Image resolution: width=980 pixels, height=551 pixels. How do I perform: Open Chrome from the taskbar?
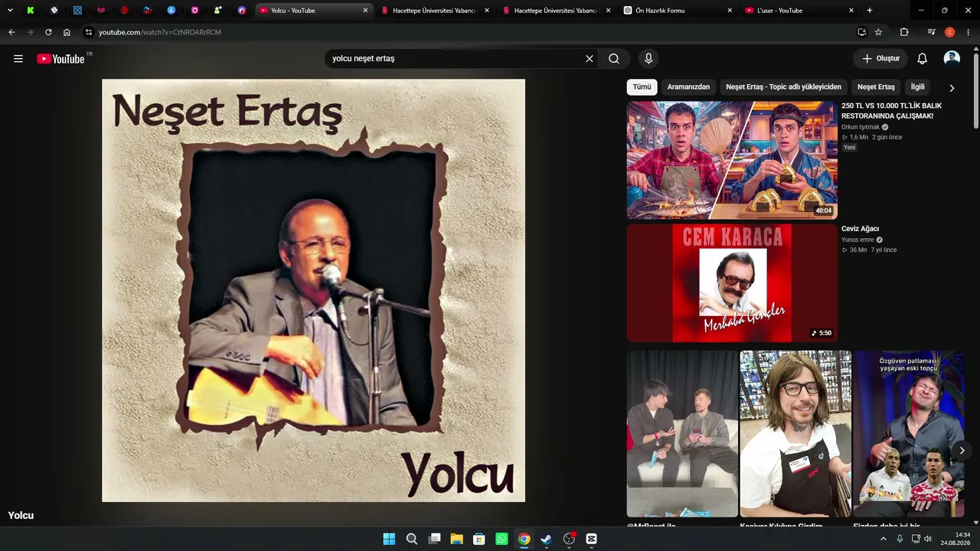(x=524, y=539)
